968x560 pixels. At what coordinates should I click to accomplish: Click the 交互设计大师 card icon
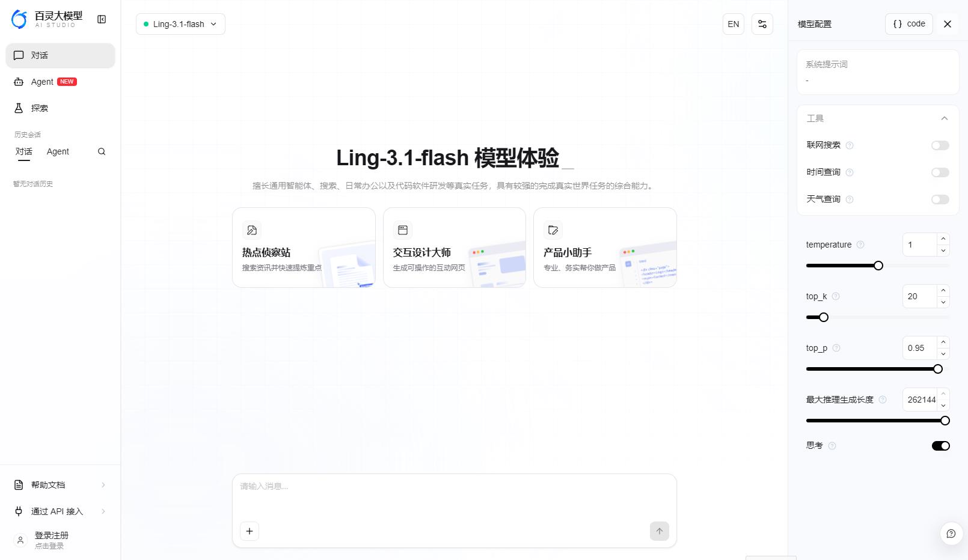click(403, 230)
